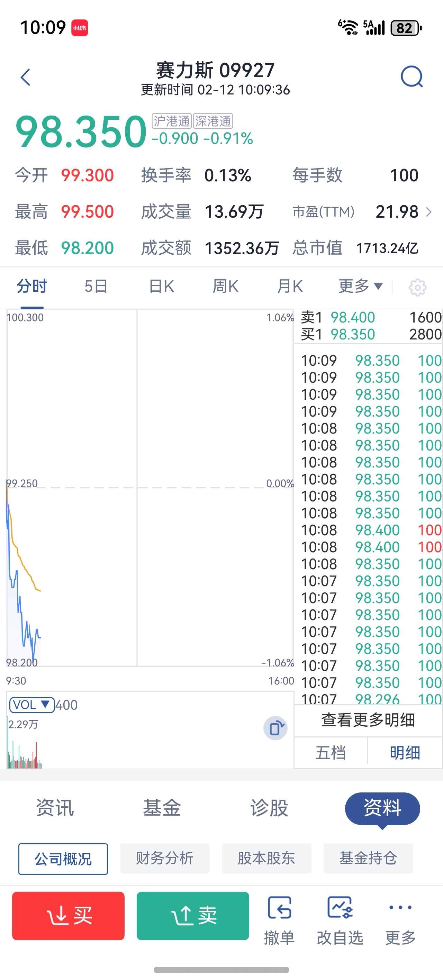This screenshot has height=980, width=443.
Task: Switch to the 日K chart tab
Action: pyautogui.click(x=161, y=286)
